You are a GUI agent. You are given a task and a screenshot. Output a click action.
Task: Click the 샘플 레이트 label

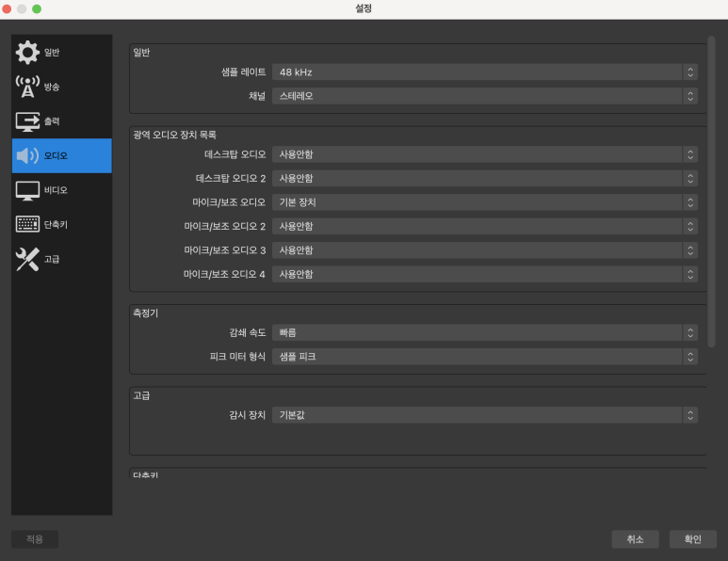(243, 72)
